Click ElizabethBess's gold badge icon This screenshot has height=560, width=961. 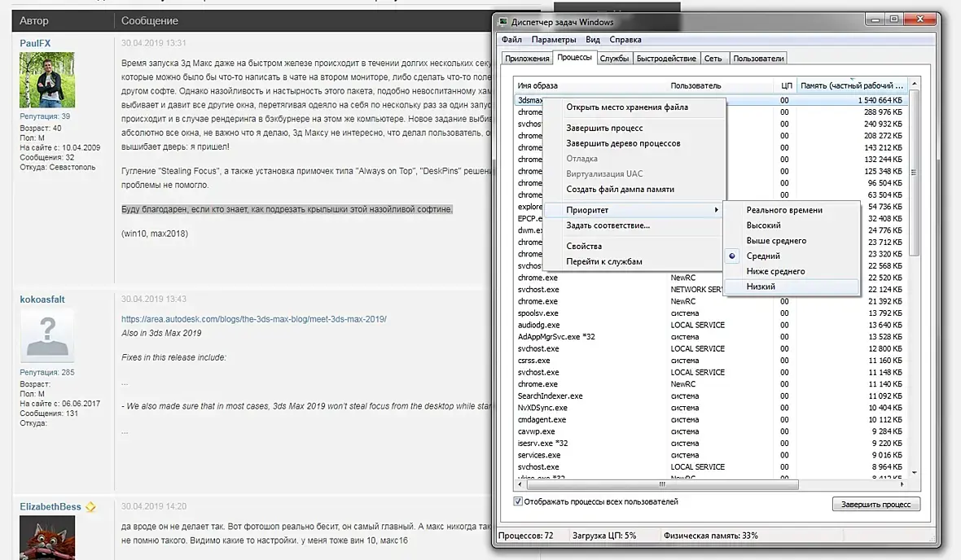pyautogui.click(x=90, y=507)
